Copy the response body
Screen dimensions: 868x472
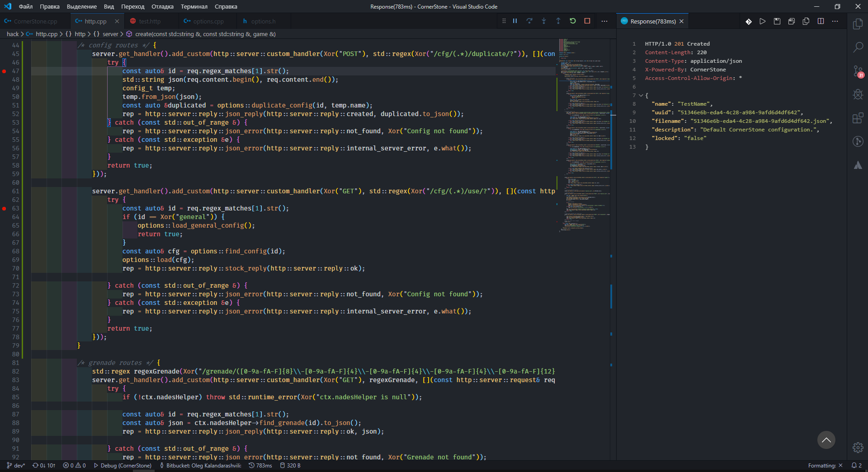(806, 21)
